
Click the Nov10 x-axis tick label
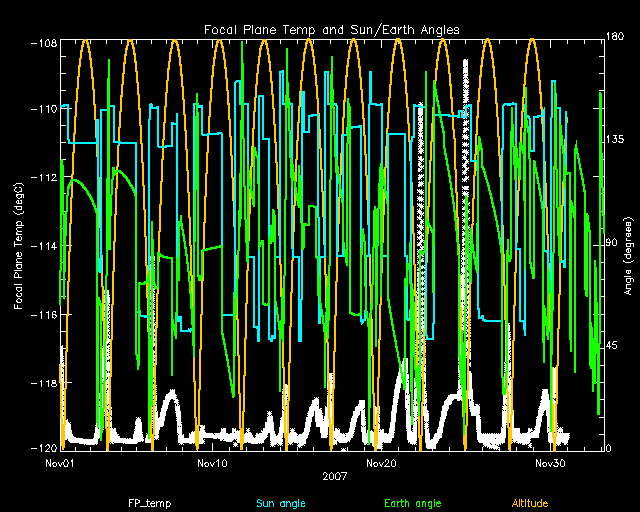(x=212, y=463)
